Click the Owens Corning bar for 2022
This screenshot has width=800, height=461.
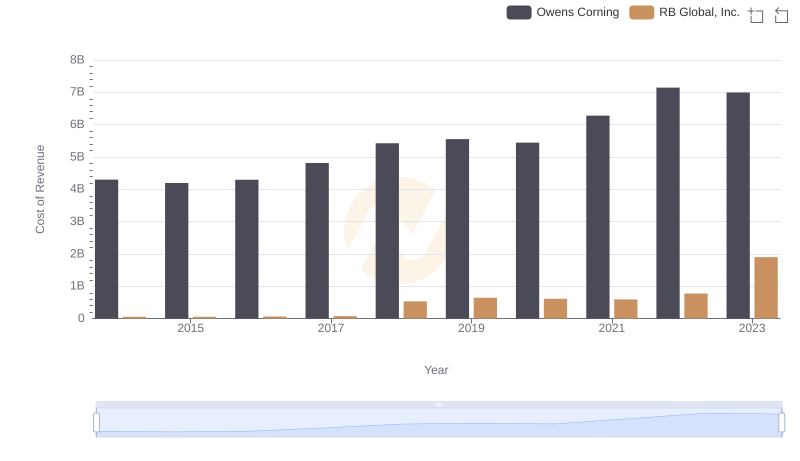pos(668,203)
